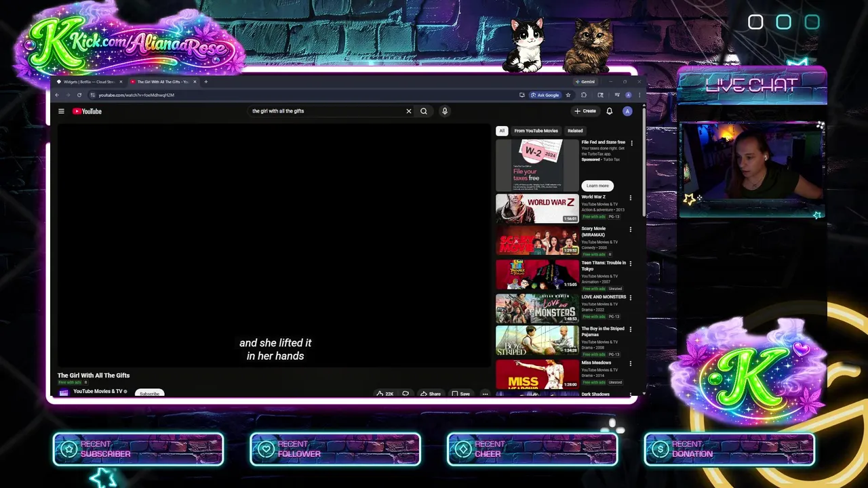The image size is (868, 488).
Task: Click the black video player area
Action: tap(274, 245)
